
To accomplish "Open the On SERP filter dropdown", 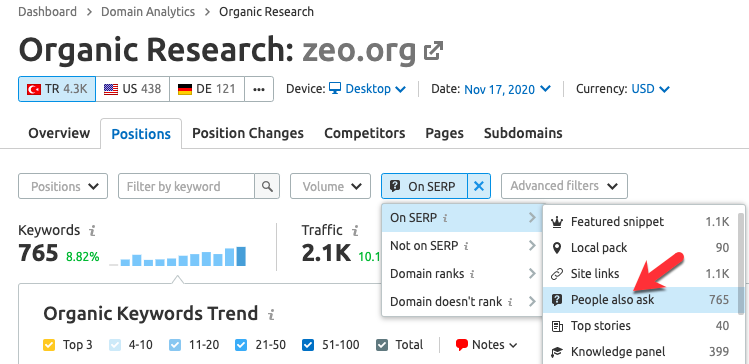I will coord(424,186).
